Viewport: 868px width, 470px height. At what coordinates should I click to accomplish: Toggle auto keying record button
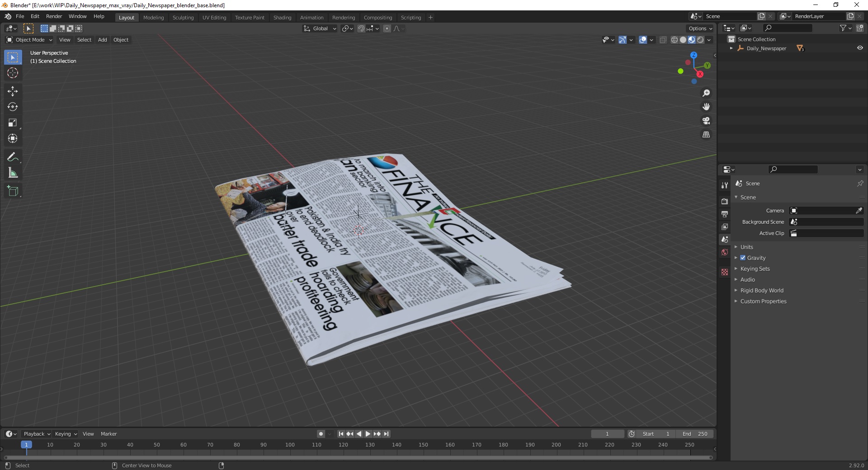[x=321, y=434]
